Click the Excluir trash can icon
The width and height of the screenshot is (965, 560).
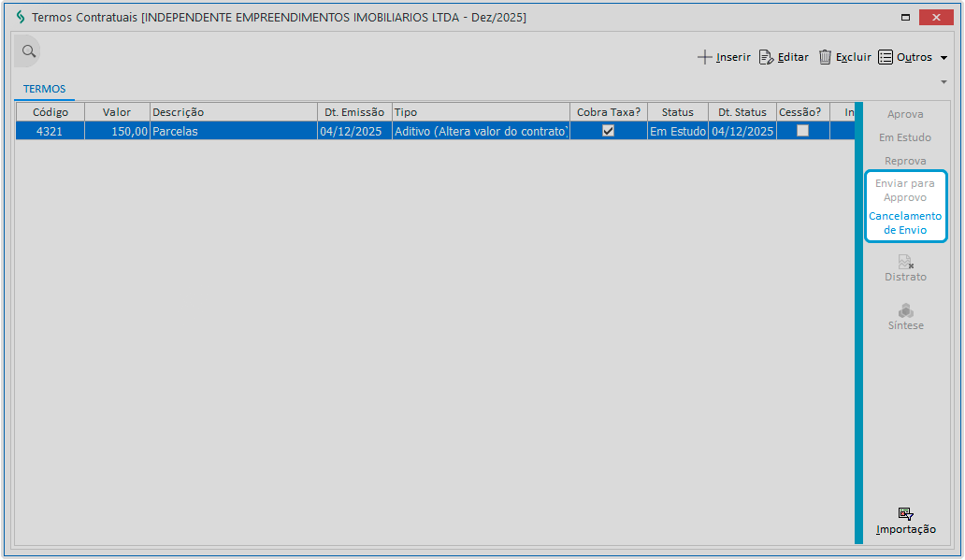826,57
